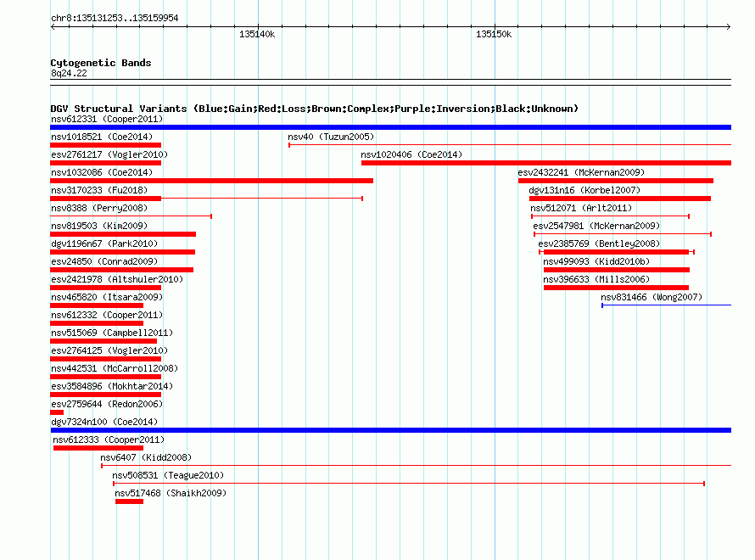Click the long red bar under nsv1032086
Viewport: 755px width, 560px height.
point(211,181)
